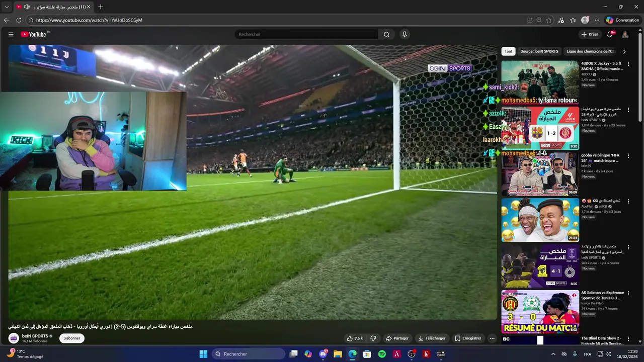This screenshot has width=644, height=362.
Task: Click the S'abonner subscribe button
Action: tap(72, 338)
